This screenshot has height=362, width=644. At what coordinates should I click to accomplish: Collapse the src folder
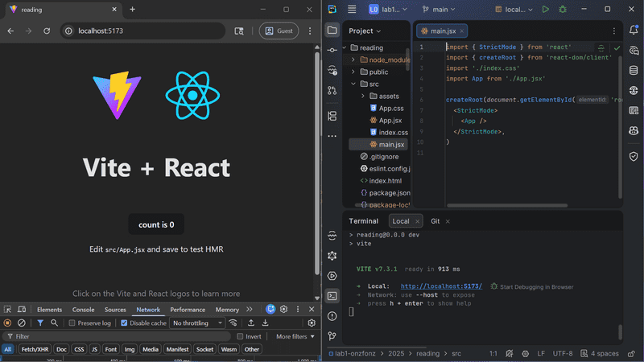click(x=353, y=84)
